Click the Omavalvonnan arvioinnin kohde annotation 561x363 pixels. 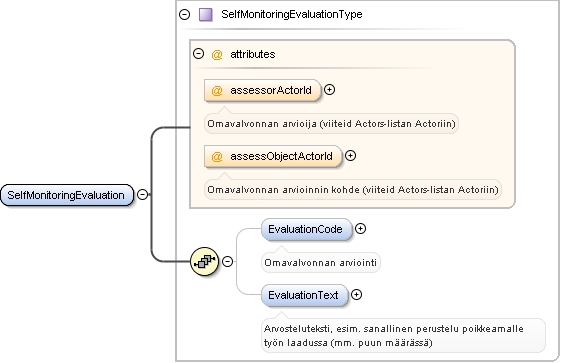coord(353,190)
